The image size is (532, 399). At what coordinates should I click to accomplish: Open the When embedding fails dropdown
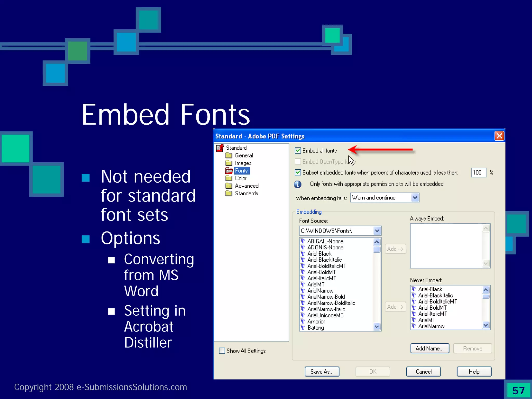coord(415,198)
